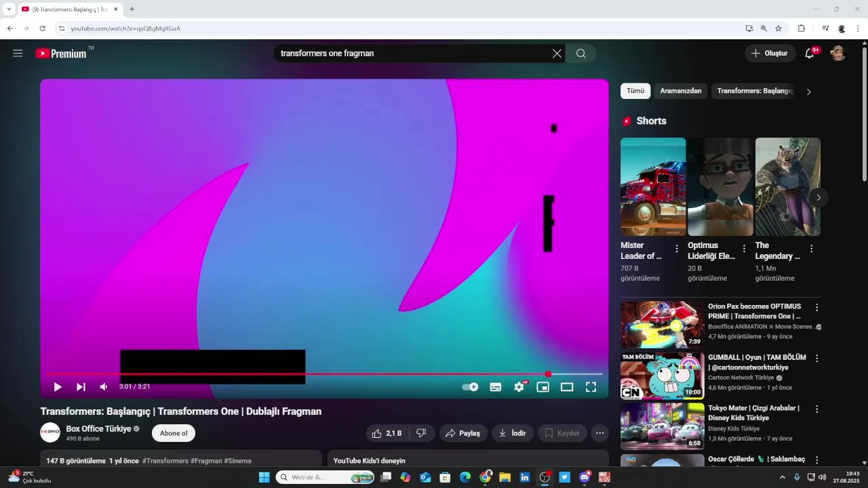Show more filter chips with arrow
The width and height of the screenshot is (868, 488).
(x=808, y=91)
